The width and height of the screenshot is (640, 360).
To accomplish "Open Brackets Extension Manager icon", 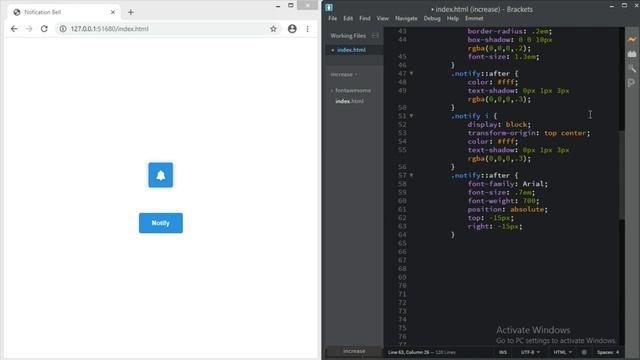I will [x=632, y=54].
